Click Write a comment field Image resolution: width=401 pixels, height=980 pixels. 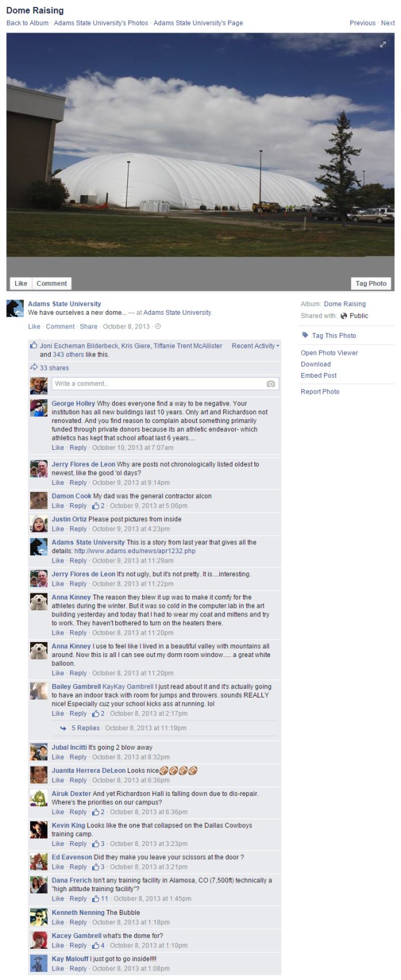[165, 384]
